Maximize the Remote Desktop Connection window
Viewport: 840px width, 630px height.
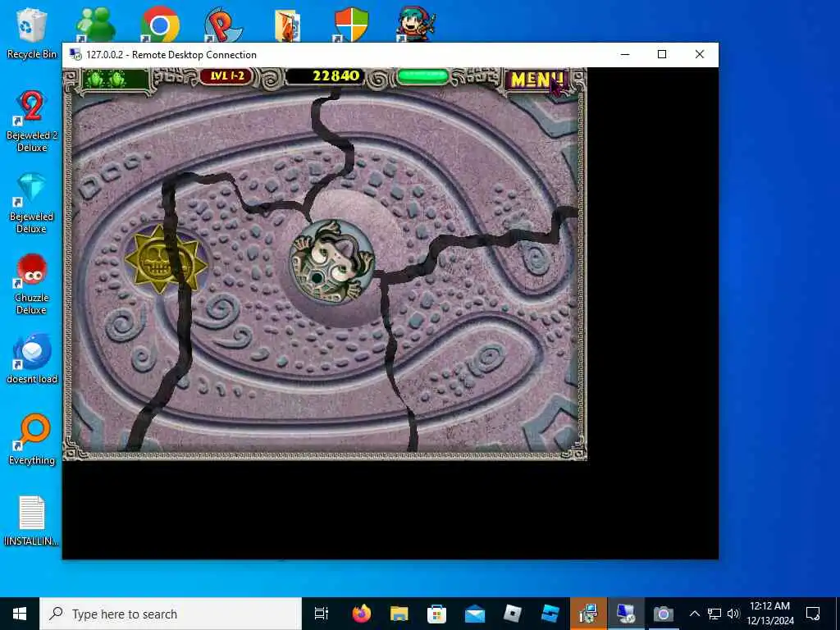[x=662, y=55]
